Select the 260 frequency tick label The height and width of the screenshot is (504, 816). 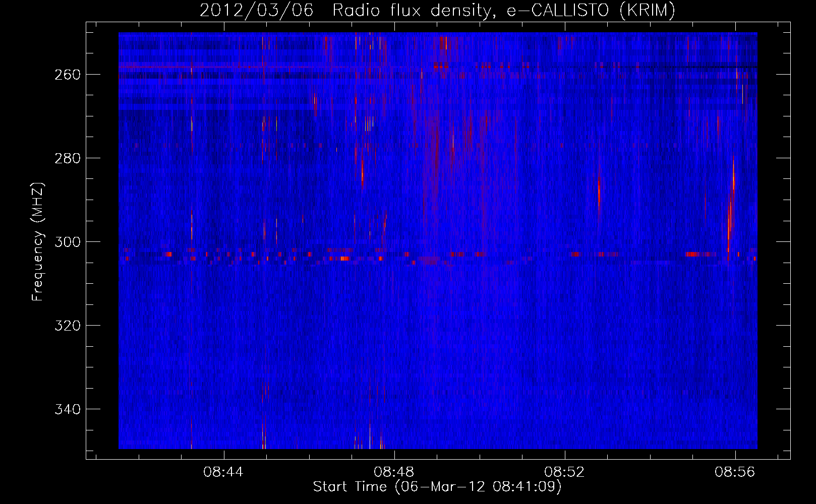click(x=67, y=75)
